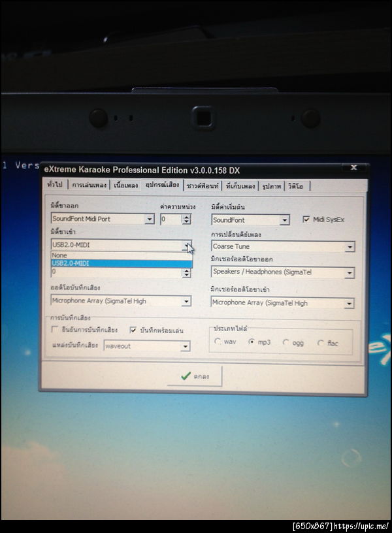Enable the ยืนยันการบันทึกเสียง checkbox

tap(54, 329)
